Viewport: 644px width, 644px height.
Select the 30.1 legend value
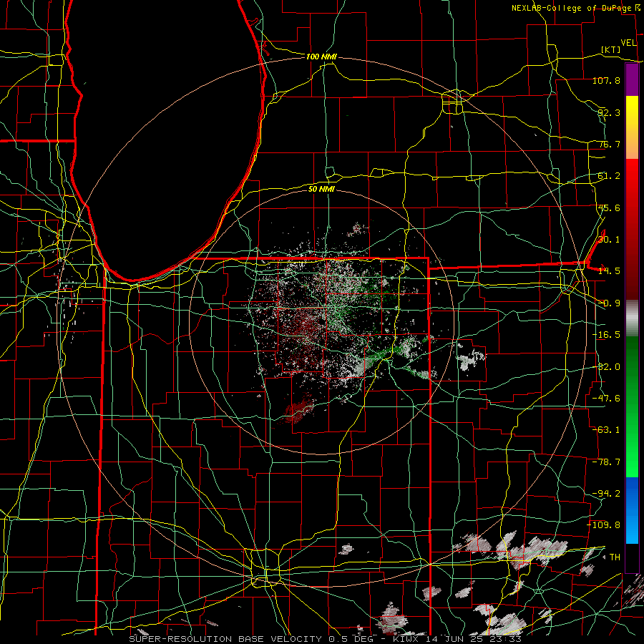click(x=609, y=240)
